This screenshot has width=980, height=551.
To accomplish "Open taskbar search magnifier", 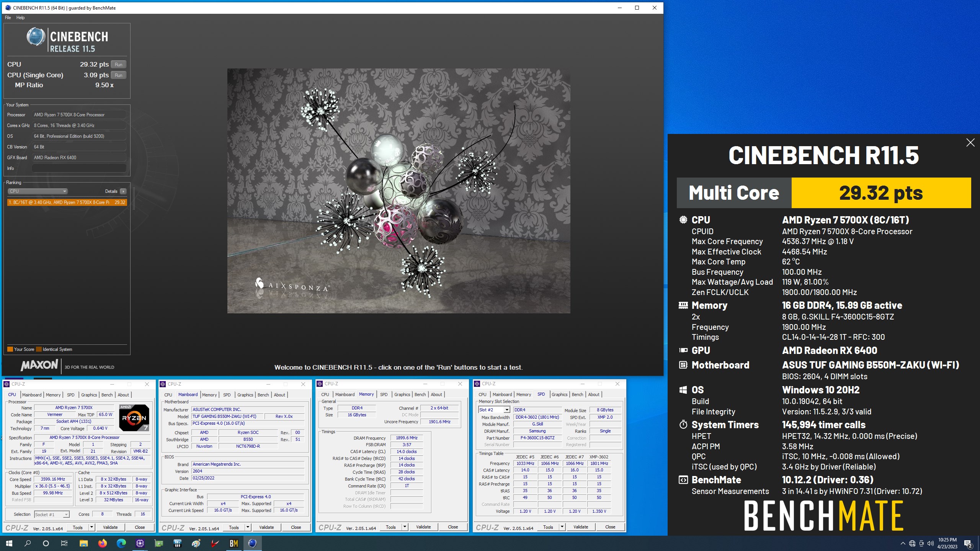I will [x=28, y=543].
